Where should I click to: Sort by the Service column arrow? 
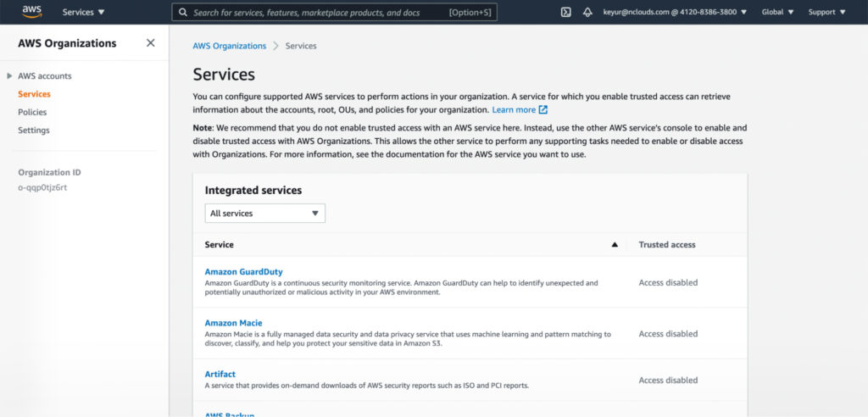615,245
